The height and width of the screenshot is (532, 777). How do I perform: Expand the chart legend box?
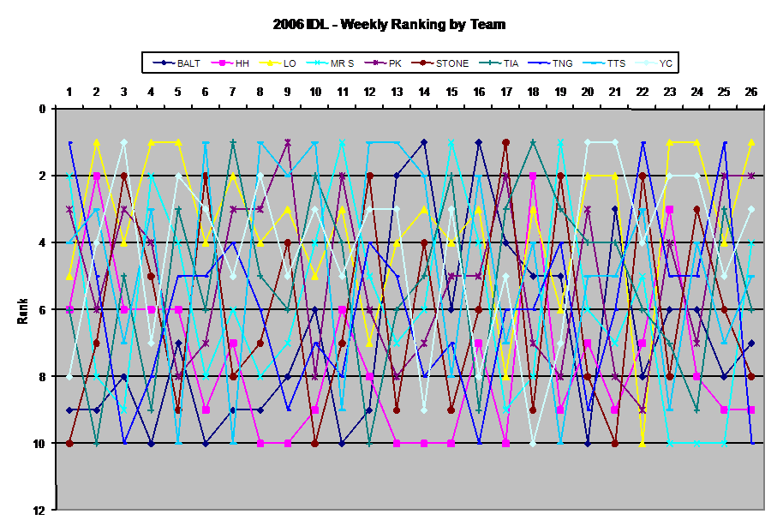click(411, 62)
